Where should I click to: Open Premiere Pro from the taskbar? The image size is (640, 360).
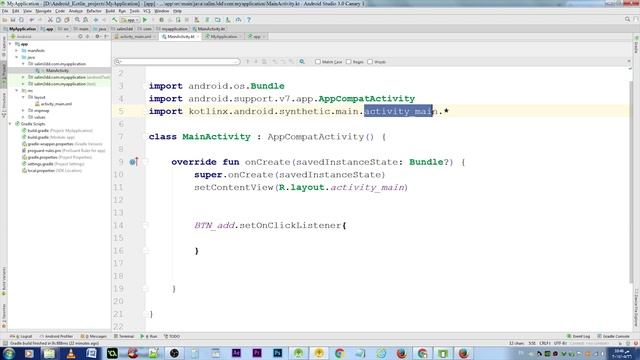pyautogui.click(x=257, y=353)
